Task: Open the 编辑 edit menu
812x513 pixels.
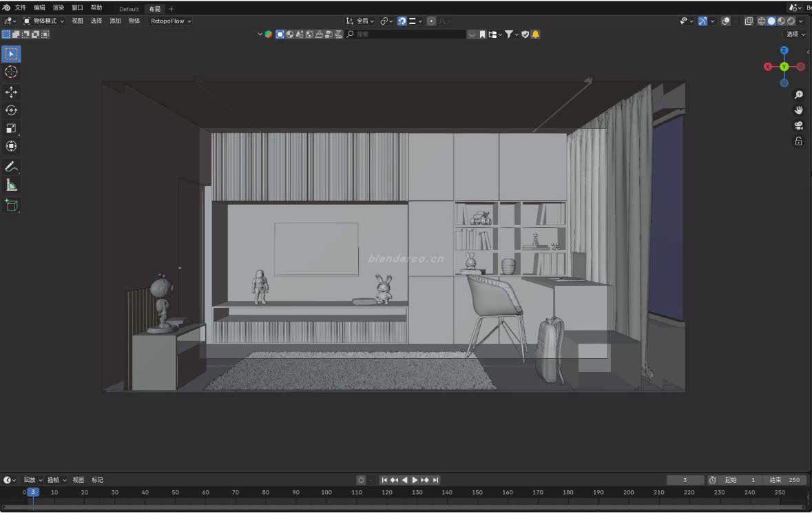Action: pyautogui.click(x=39, y=8)
